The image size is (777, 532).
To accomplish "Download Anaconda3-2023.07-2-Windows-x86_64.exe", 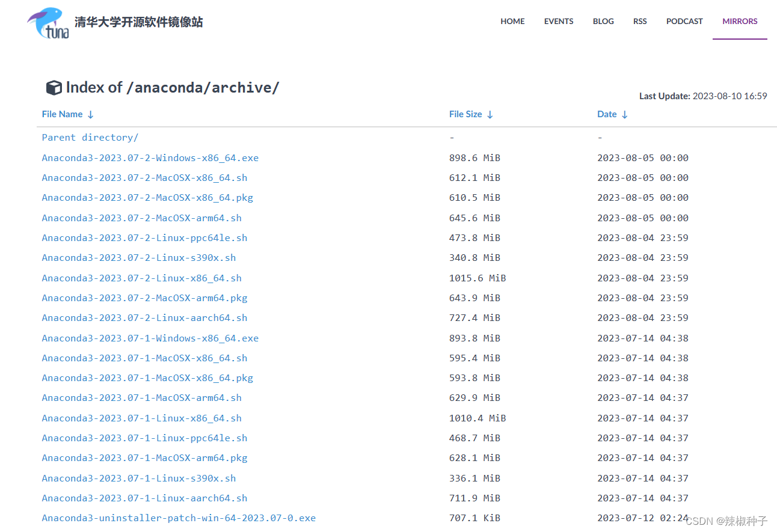I will (150, 158).
